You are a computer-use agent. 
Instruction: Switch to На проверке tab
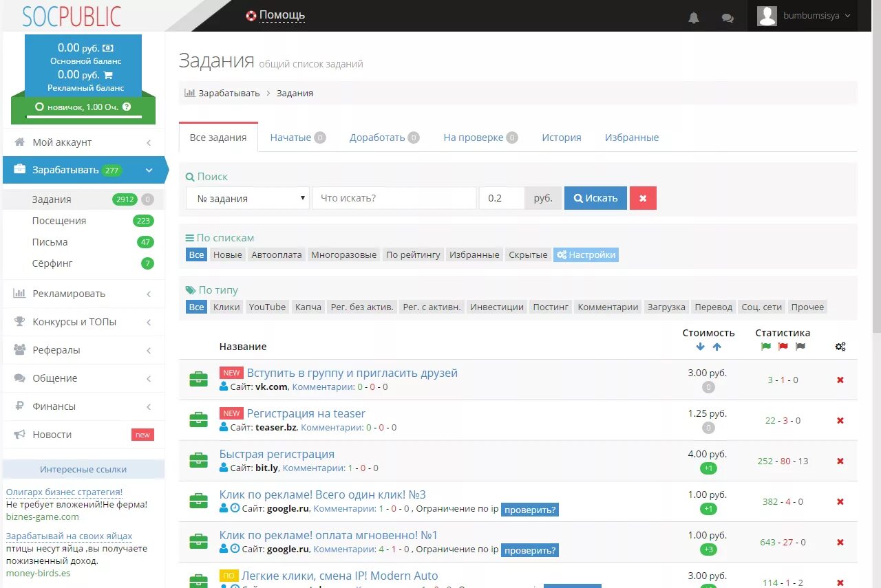(480, 138)
